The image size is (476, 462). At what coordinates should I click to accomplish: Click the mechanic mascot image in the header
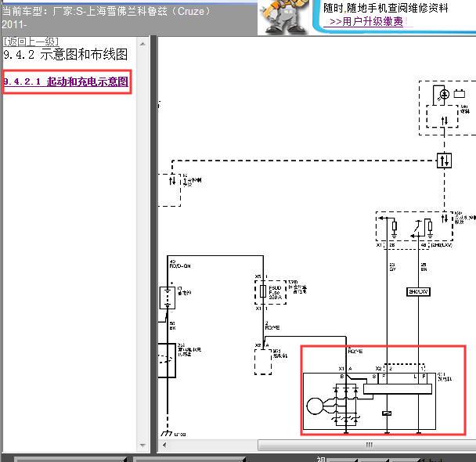[284, 16]
